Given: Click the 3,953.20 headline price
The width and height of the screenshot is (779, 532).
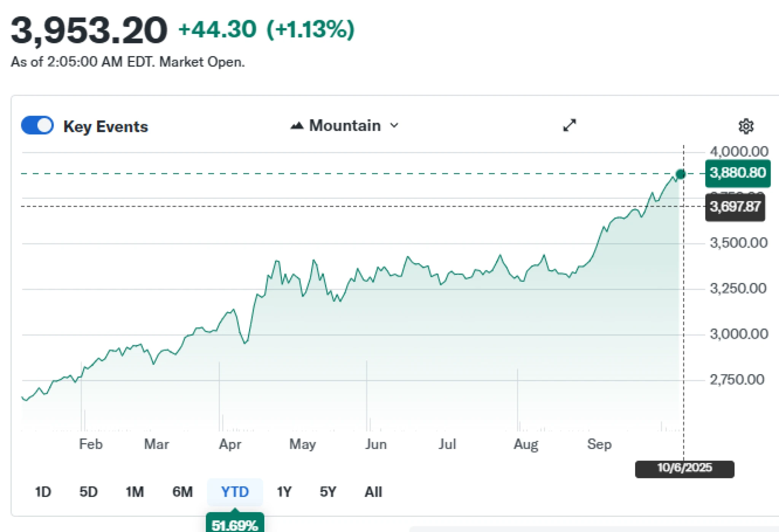Looking at the screenshot, I should tap(89, 30).
